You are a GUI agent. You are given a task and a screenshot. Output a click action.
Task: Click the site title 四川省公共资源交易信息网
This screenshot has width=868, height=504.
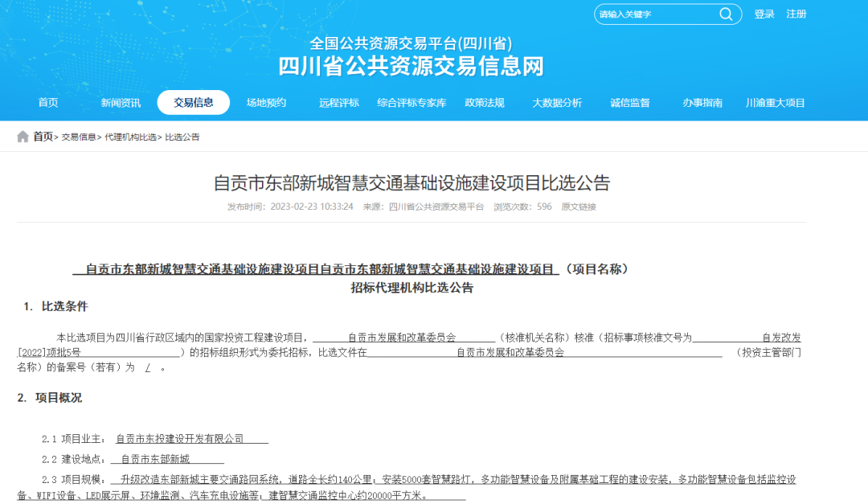411,67
